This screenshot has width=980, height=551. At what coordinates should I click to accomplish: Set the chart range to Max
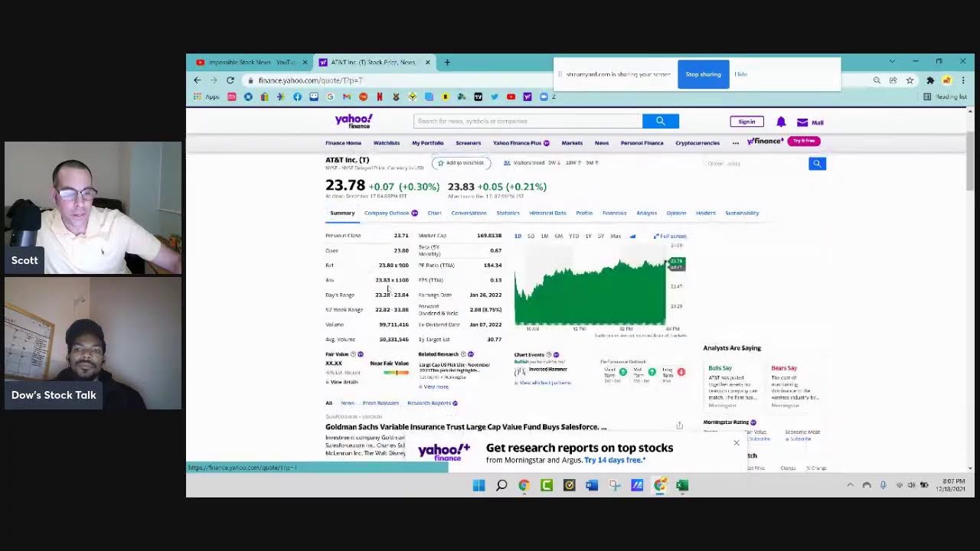click(x=616, y=236)
